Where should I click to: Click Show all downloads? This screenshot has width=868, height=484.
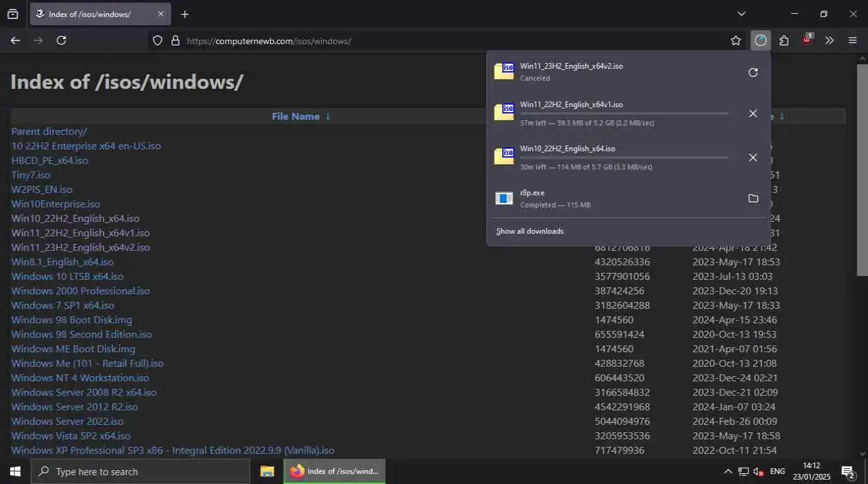click(x=530, y=231)
